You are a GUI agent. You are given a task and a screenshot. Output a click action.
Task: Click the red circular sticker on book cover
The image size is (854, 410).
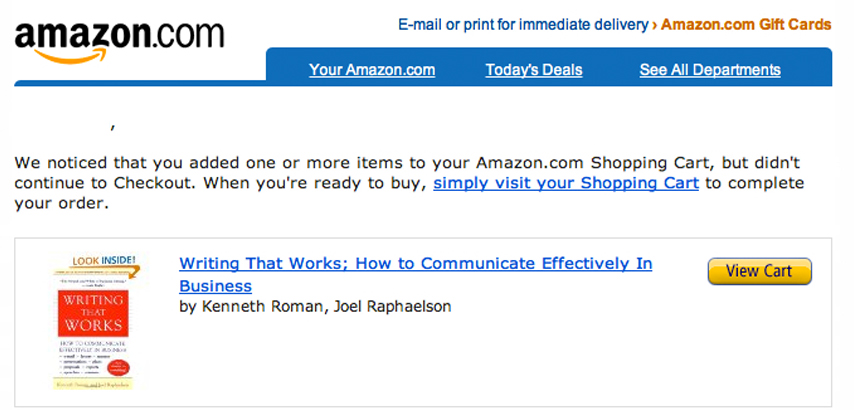(x=118, y=368)
